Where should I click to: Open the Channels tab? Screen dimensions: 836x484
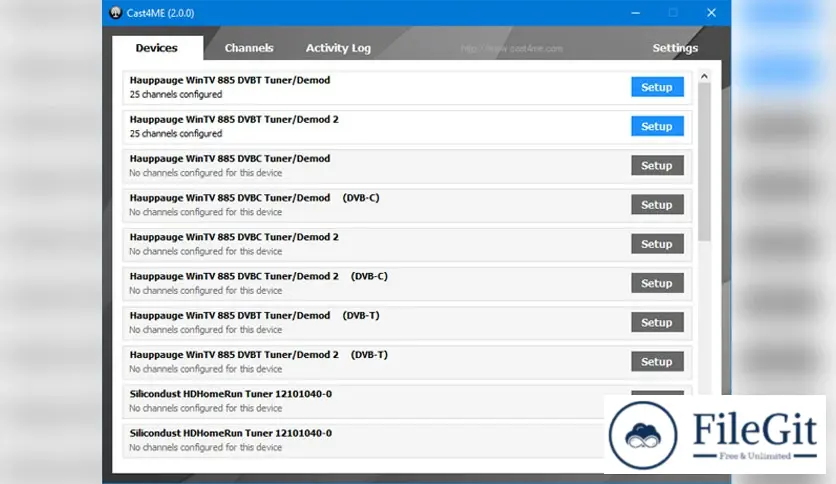249,48
